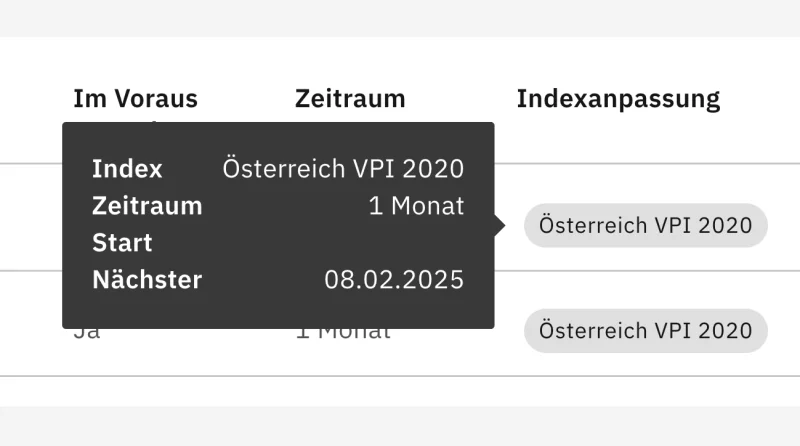Click the date 08.02.2025 in the tooltip
Image resolution: width=800 pixels, height=446 pixels.
394,280
